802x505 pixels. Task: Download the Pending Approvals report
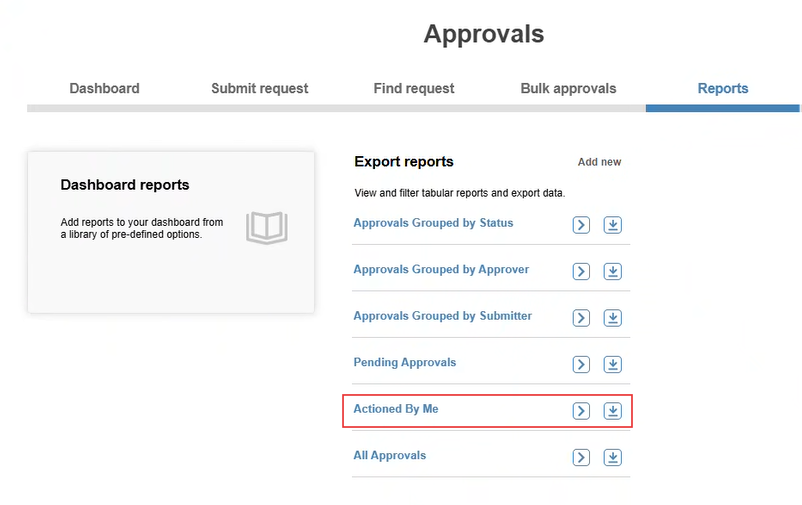(612, 364)
